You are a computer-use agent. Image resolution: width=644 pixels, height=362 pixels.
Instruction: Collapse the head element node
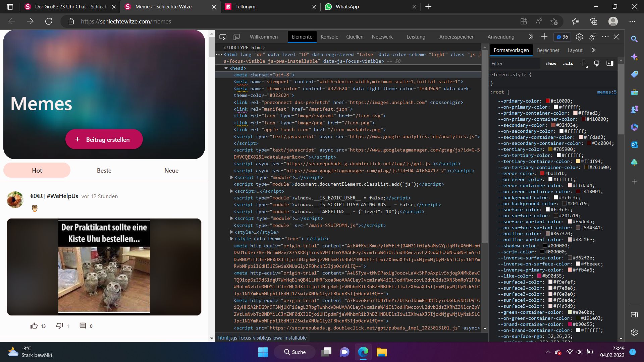[x=226, y=68]
